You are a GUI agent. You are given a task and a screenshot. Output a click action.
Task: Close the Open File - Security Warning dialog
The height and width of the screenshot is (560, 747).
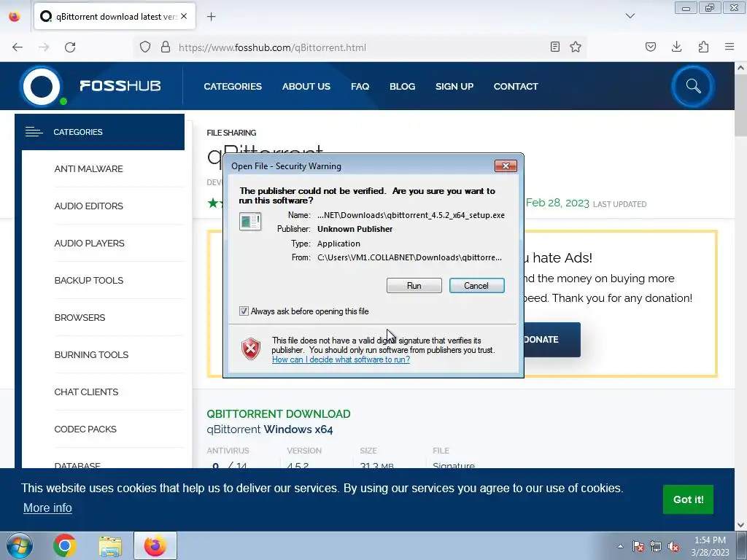(506, 166)
